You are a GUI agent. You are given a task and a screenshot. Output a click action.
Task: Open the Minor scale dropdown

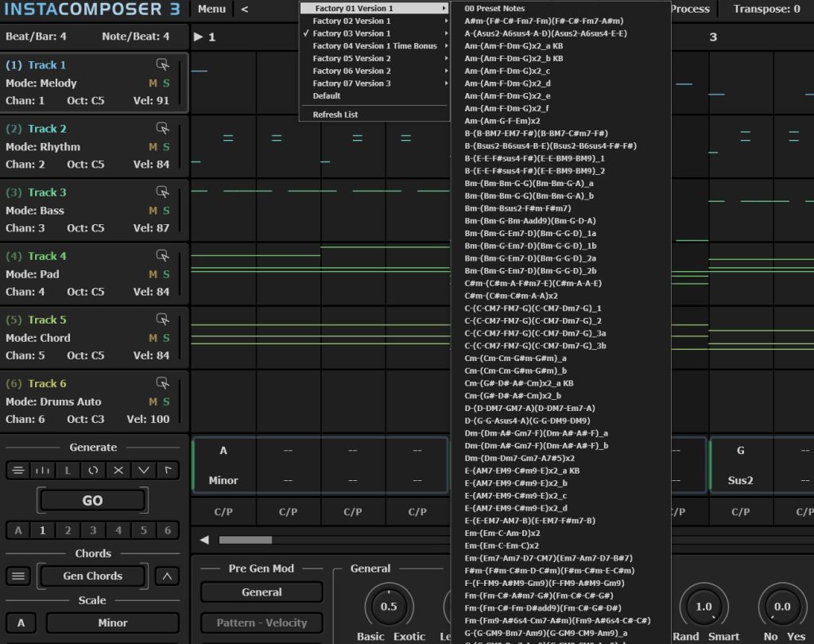tap(112, 623)
